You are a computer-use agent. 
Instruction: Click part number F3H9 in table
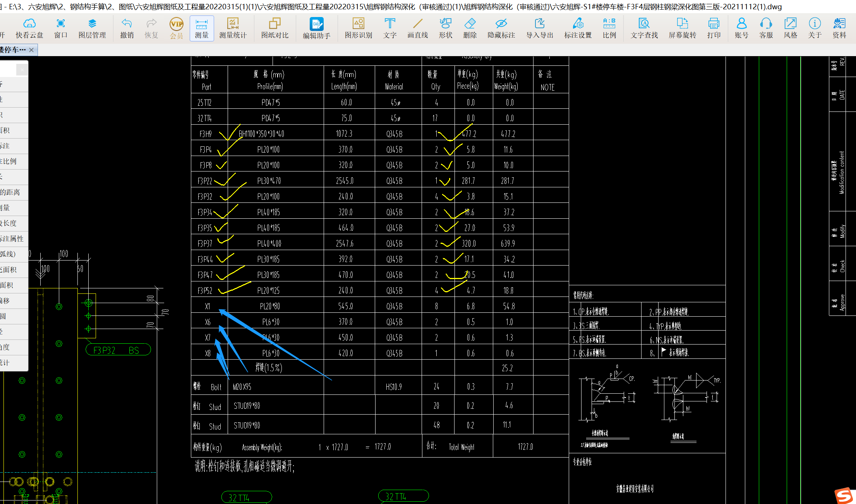coord(206,134)
